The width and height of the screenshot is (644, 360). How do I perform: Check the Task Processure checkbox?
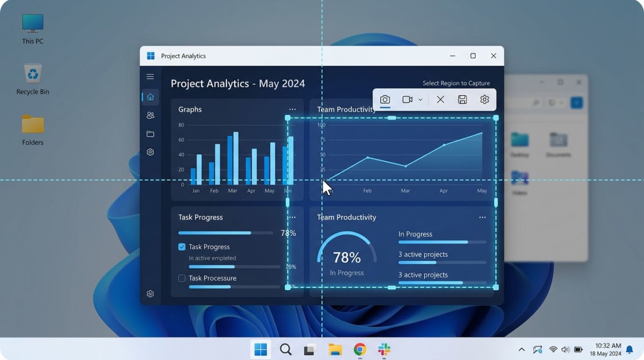coord(182,278)
